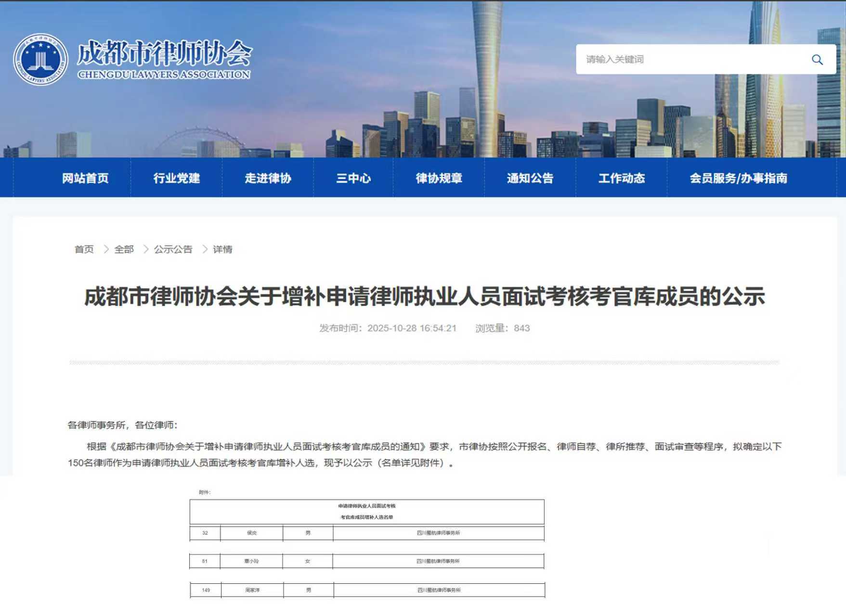Open the 网站首页 menu item
Screen dimensions: 846x616
pos(85,178)
